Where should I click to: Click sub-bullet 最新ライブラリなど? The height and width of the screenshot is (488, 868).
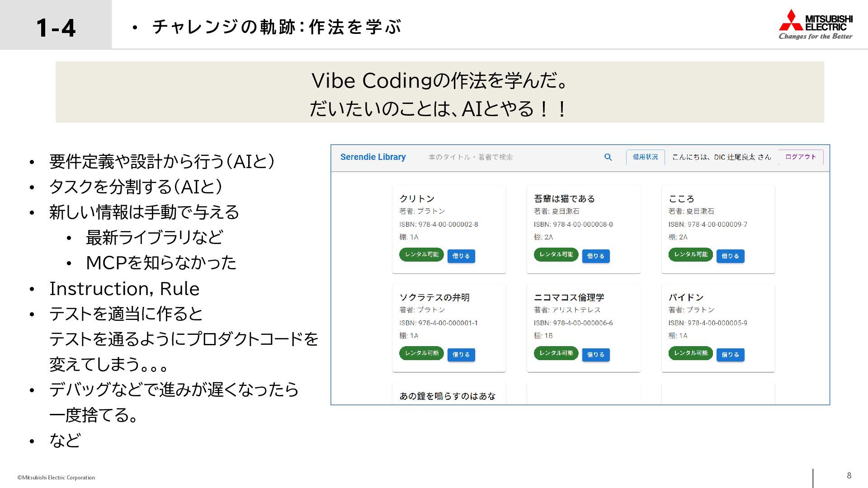click(x=155, y=237)
